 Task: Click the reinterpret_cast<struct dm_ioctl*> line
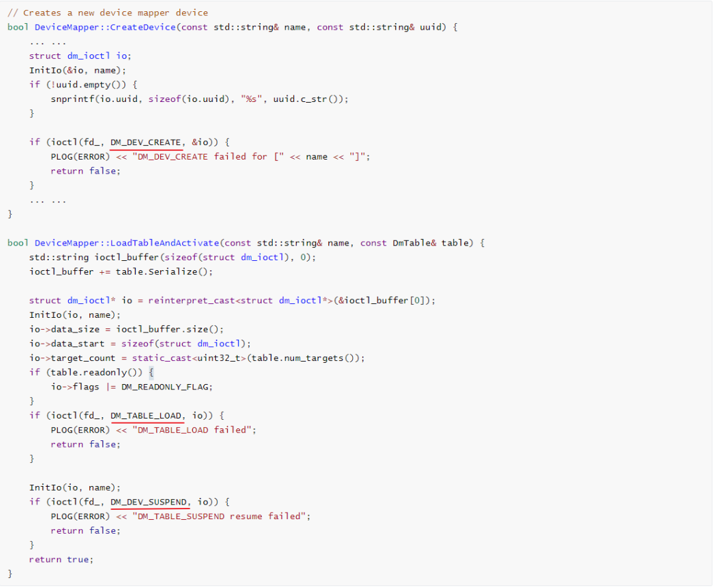pos(232,301)
